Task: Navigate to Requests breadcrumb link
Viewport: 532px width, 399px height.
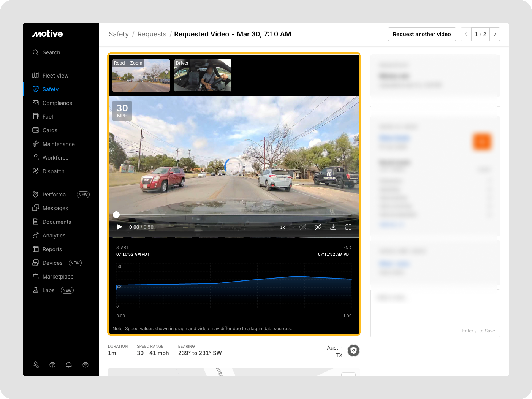Action: tap(152, 34)
